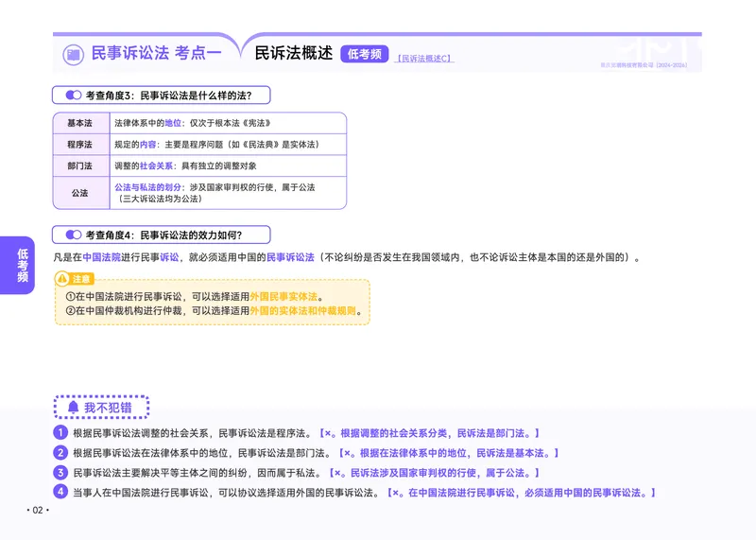Toggle the switch beside 考查角度4
756x540 pixels.
click(x=74, y=235)
